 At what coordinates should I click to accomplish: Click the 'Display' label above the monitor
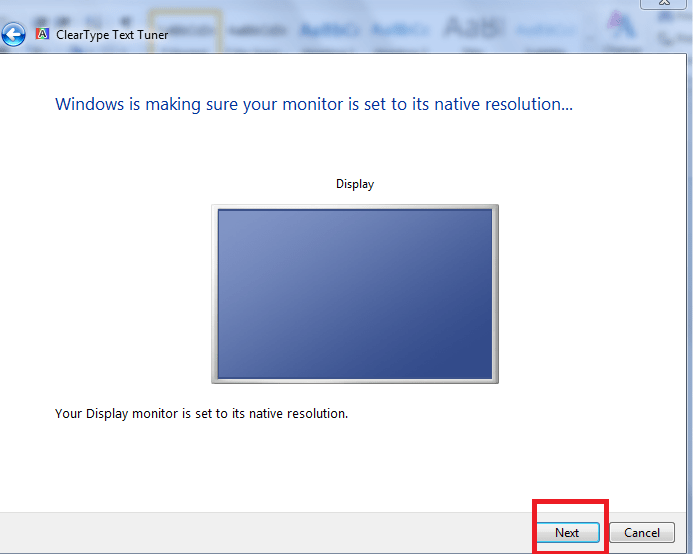click(x=355, y=184)
